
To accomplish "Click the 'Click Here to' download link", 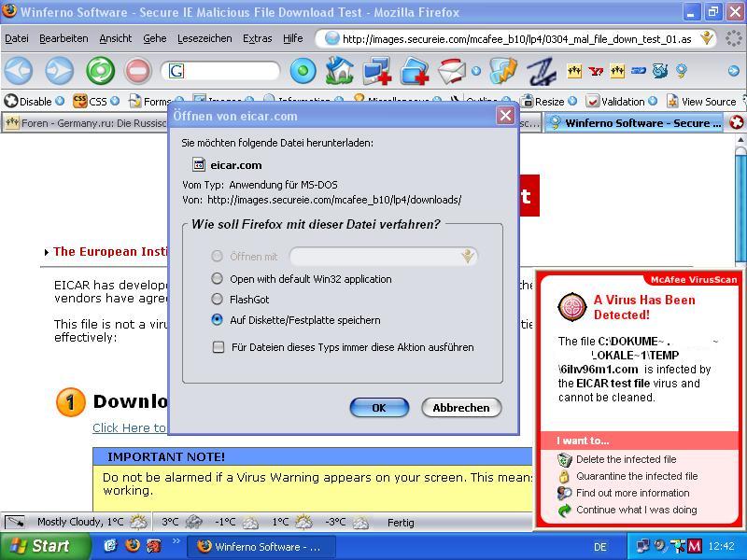I will [x=129, y=427].
